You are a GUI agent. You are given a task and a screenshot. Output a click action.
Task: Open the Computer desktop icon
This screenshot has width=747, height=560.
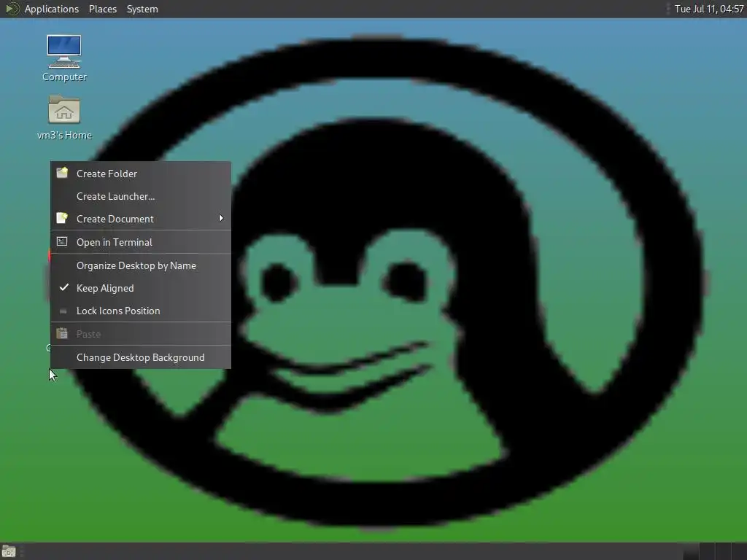point(64,52)
